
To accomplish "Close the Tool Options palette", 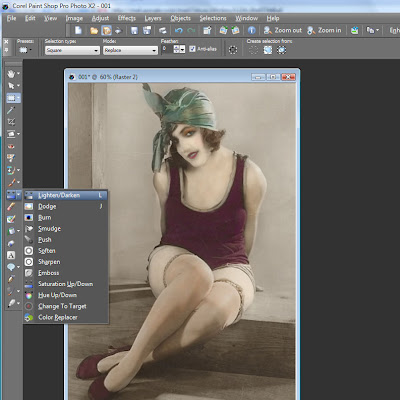I will pos(6,42).
